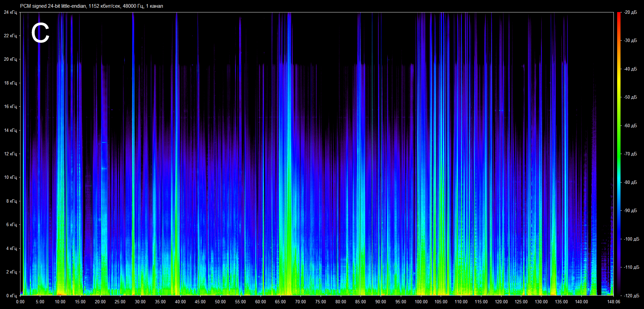Click the 24 кГц frequency axis label
Viewport: 644px width, 309px height.
(10, 12)
